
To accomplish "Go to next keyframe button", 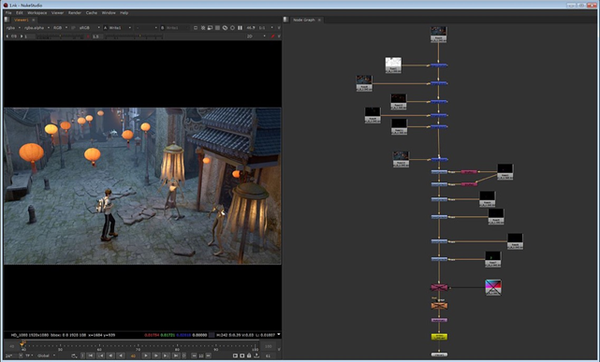I will tap(165, 355).
